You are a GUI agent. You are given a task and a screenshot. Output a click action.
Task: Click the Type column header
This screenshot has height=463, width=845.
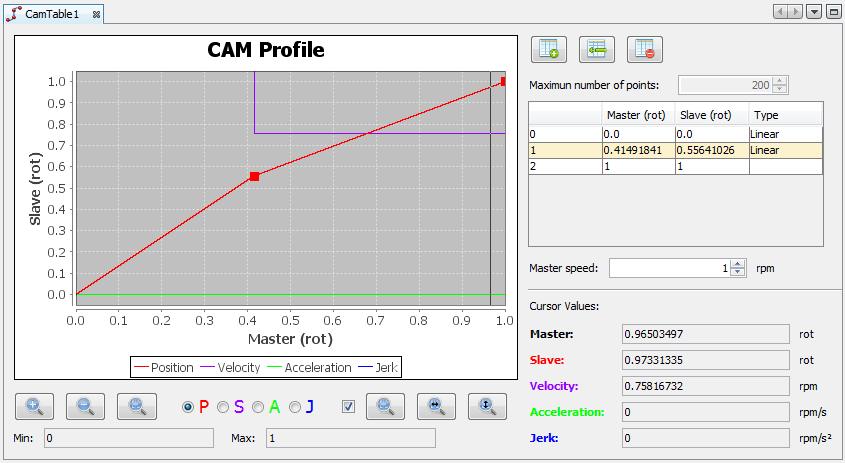coord(786,115)
